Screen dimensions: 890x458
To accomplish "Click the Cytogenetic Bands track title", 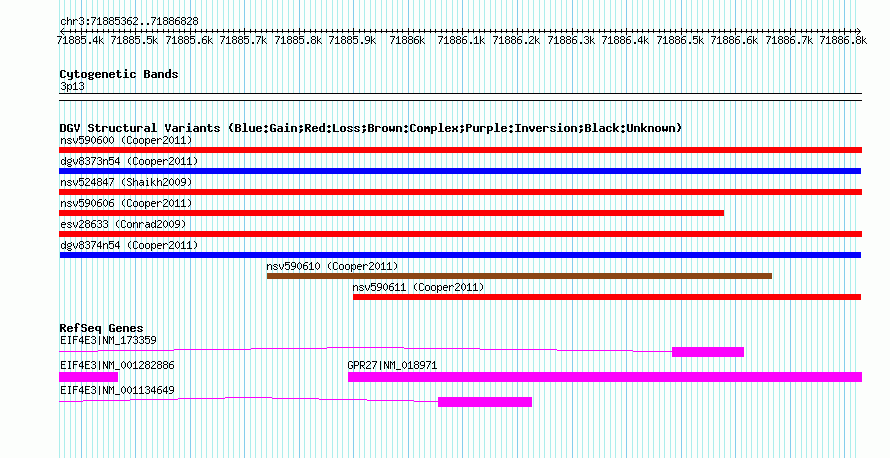I will pyautogui.click(x=119, y=74).
